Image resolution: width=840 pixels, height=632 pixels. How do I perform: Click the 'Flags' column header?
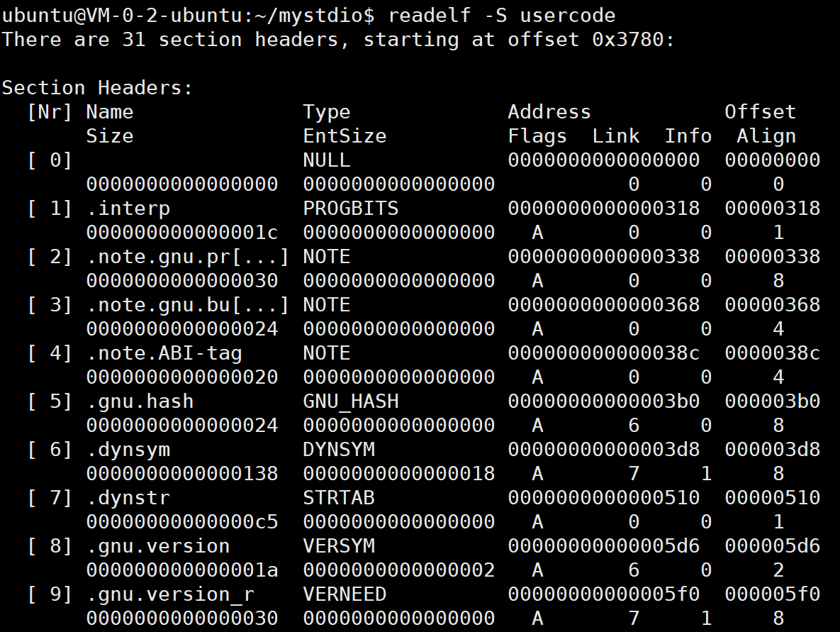537,136
